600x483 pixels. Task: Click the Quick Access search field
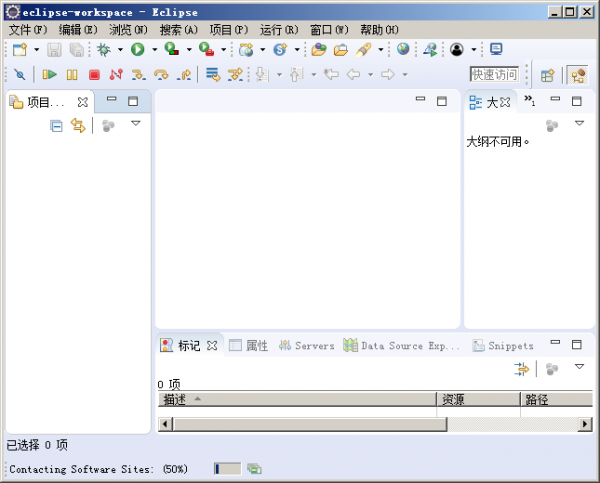494,74
